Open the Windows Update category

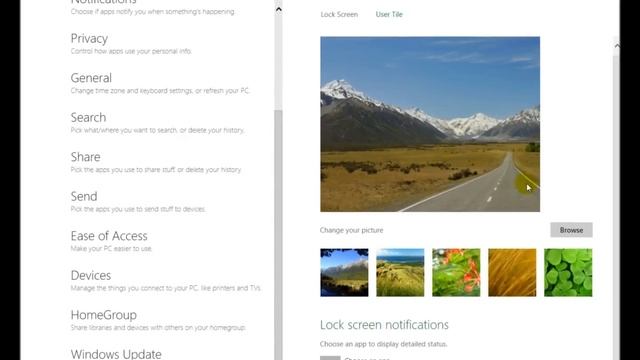coord(116,354)
